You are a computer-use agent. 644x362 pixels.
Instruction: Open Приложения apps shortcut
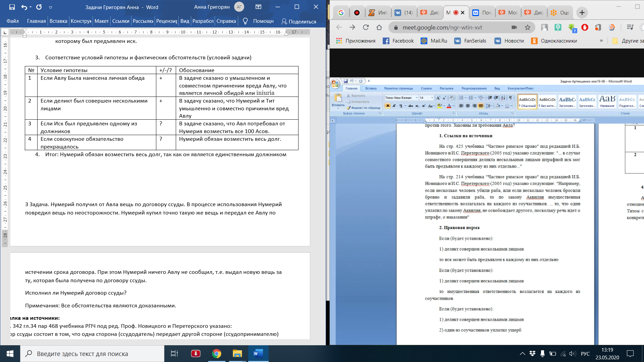click(356, 41)
